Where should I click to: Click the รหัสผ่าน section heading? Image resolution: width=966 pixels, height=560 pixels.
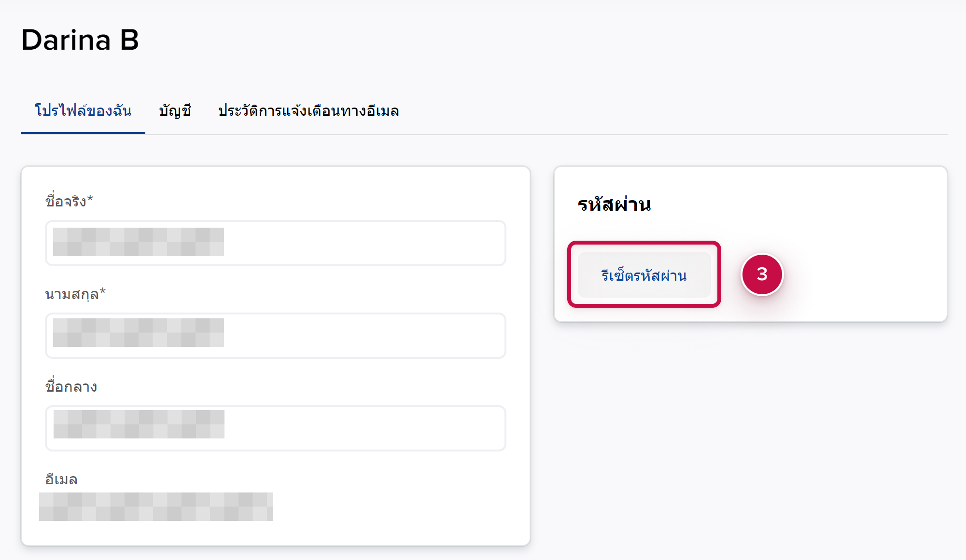pyautogui.click(x=614, y=205)
